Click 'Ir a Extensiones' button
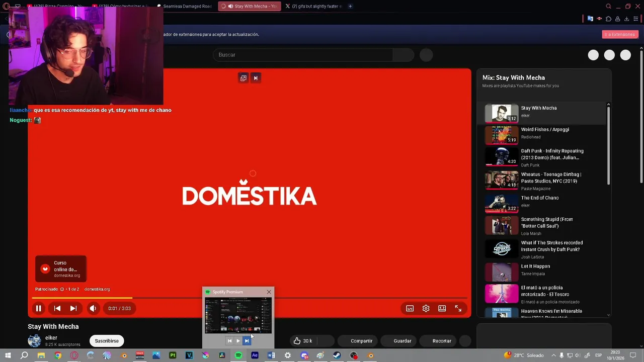 tap(620, 34)
